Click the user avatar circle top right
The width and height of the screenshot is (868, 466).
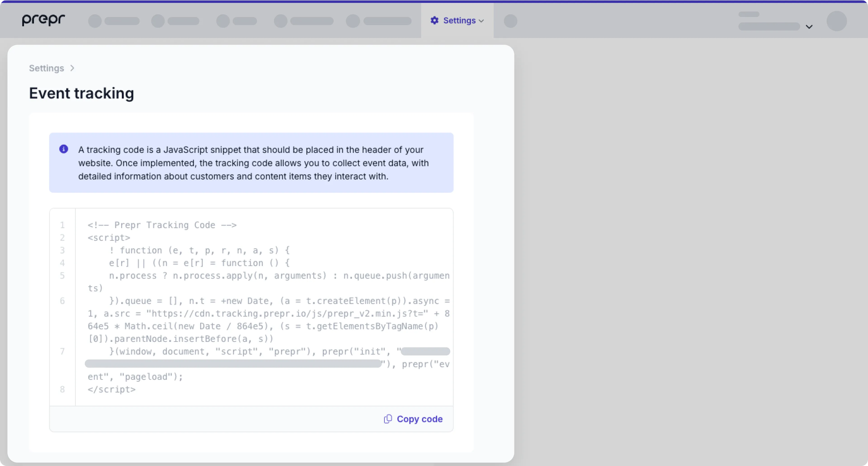[837, 21]
